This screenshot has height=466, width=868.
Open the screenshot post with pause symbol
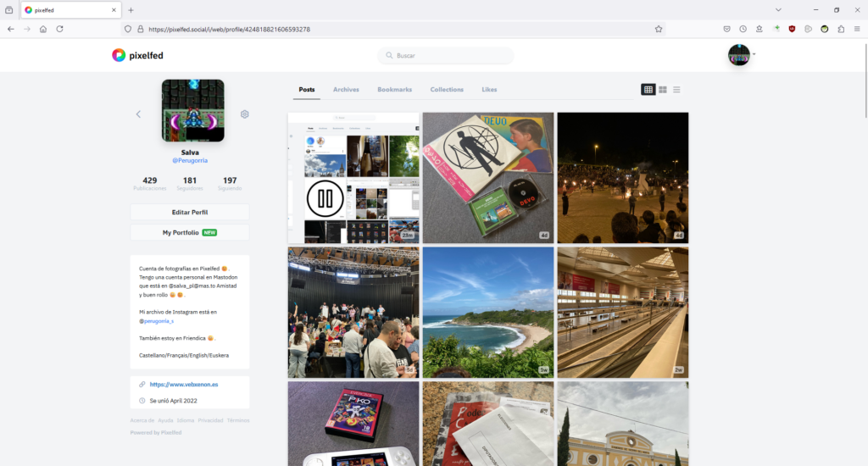[x=353, y=178]
